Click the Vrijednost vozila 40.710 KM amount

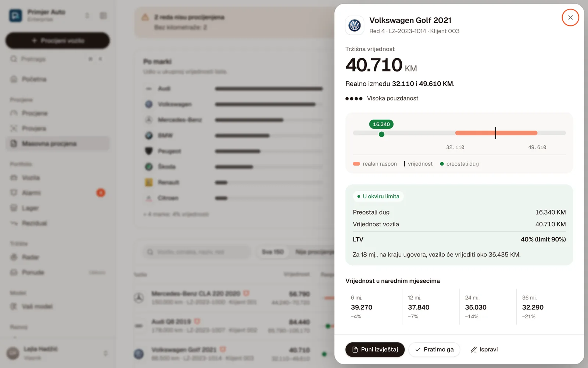551,224
